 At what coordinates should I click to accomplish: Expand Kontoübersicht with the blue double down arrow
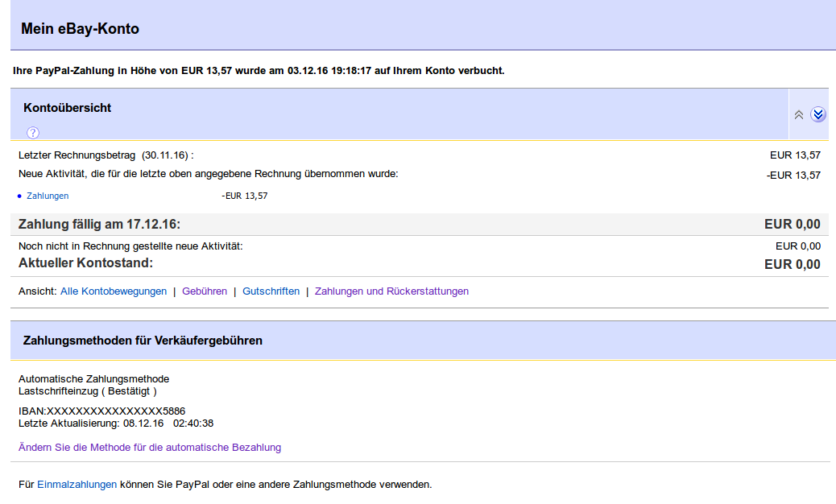tap(818, 114)
